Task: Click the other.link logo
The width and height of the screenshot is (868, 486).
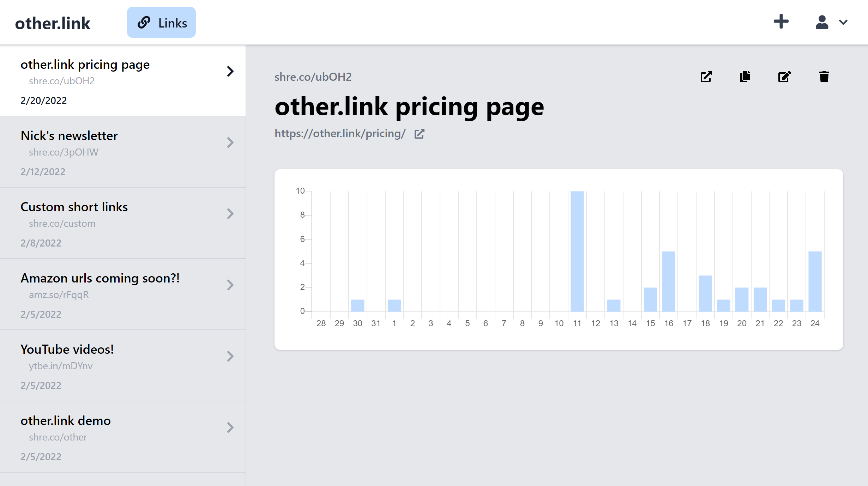Action: [53, 23]
